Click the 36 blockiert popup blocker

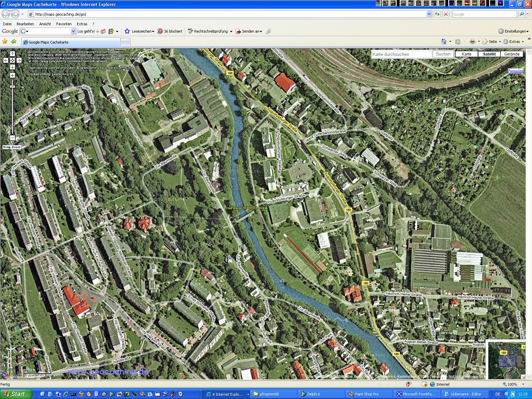[170, 31]
